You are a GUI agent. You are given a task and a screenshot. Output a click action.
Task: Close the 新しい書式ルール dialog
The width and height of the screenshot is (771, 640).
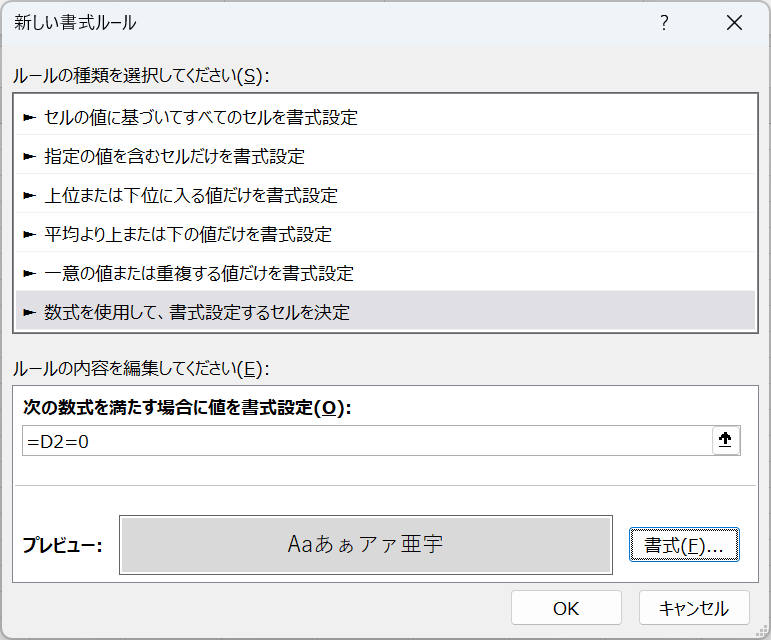pos(734,23)
